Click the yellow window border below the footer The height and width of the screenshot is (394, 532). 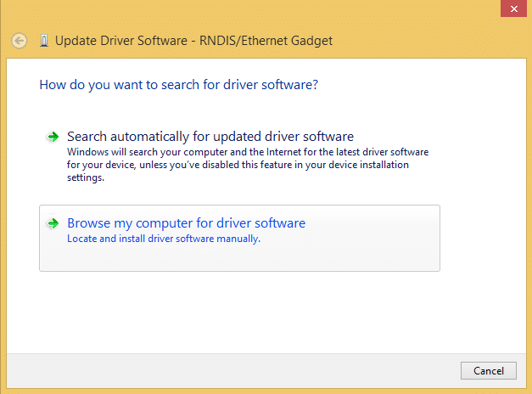tap(255, 390)
